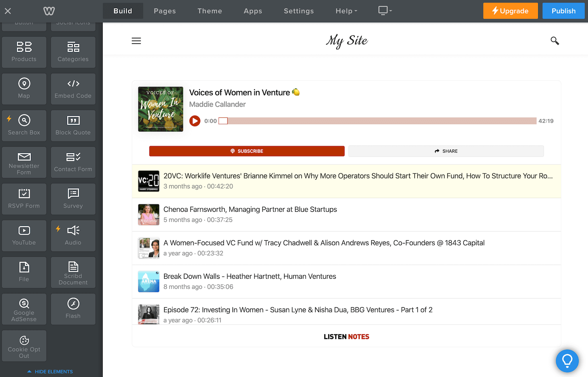The height and width of the screenshot is (377, 588).
Task: Select the Categories element
Action: coord(73,52)
